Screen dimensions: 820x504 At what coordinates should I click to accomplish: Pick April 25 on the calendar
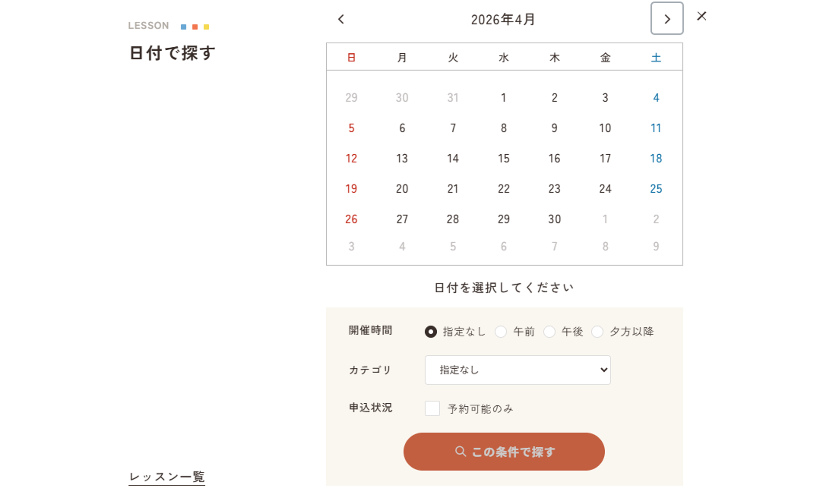(656, 189)
